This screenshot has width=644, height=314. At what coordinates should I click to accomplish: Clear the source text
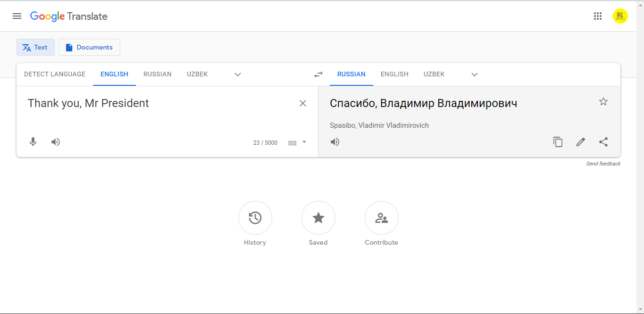coord(303,103)
